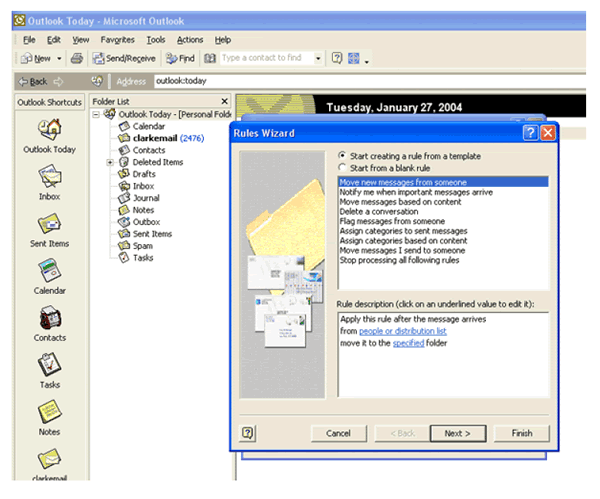
Task: Click the people or distribution list link
Action: point(403,331)
